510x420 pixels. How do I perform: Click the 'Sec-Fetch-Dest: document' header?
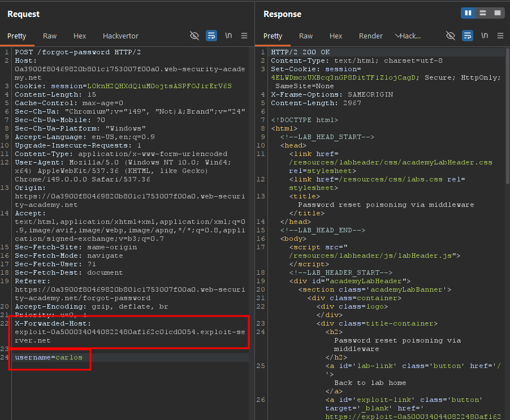pos(69,272)
